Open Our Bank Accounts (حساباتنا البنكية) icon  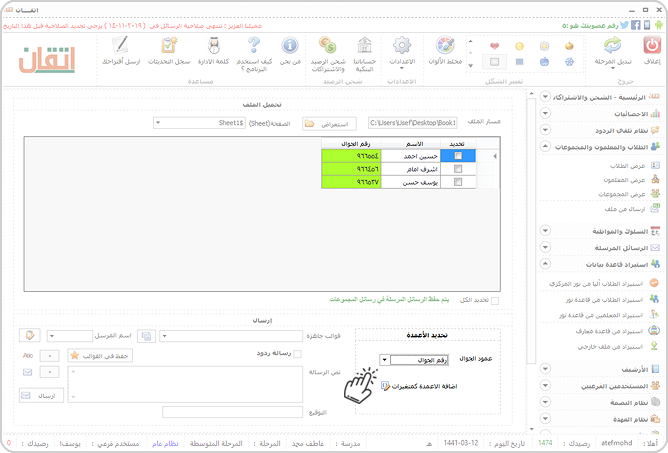click(x=365, y=45)
